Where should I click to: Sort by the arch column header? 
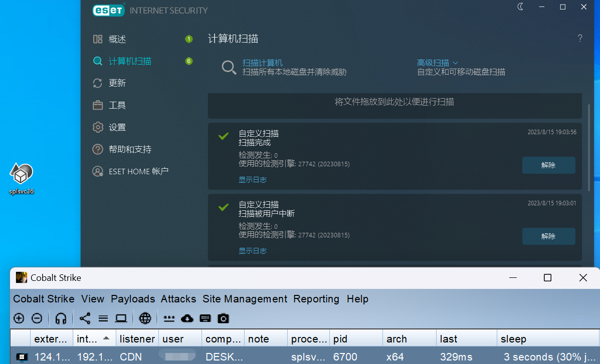coord(410,339)
